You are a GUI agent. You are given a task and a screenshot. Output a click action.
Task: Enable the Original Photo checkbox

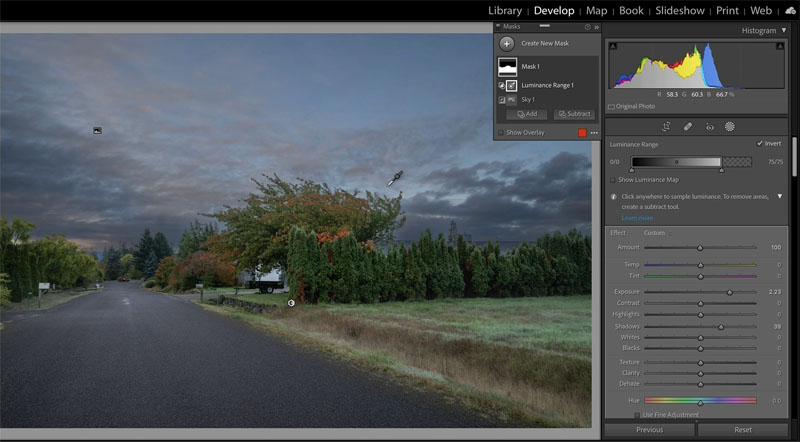click(x=611, y=107)
